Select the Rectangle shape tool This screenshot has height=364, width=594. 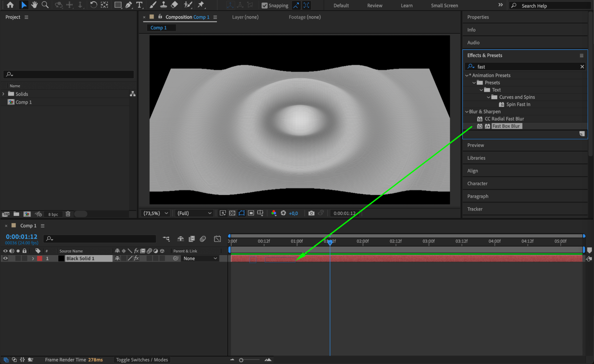[118, 5]
